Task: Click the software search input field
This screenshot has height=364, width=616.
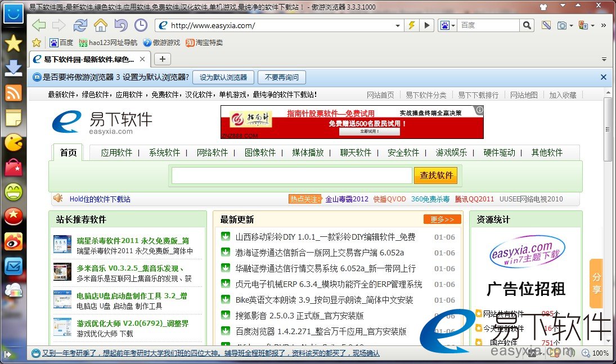Action: (x=291, y=176)
